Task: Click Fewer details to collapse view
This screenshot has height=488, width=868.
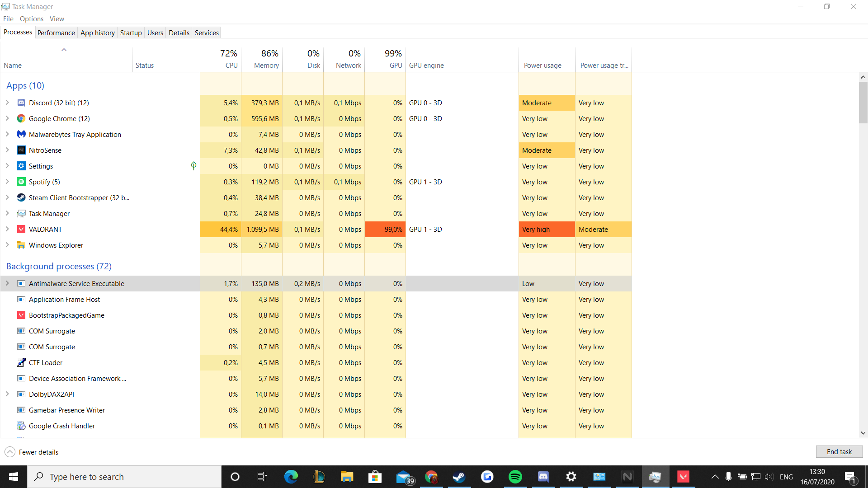Action: point(32,452)
